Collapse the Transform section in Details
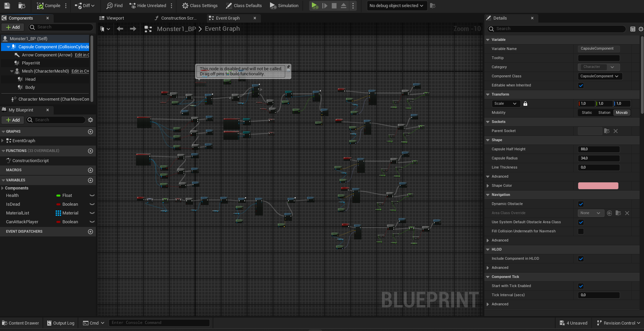 point(488,95)
